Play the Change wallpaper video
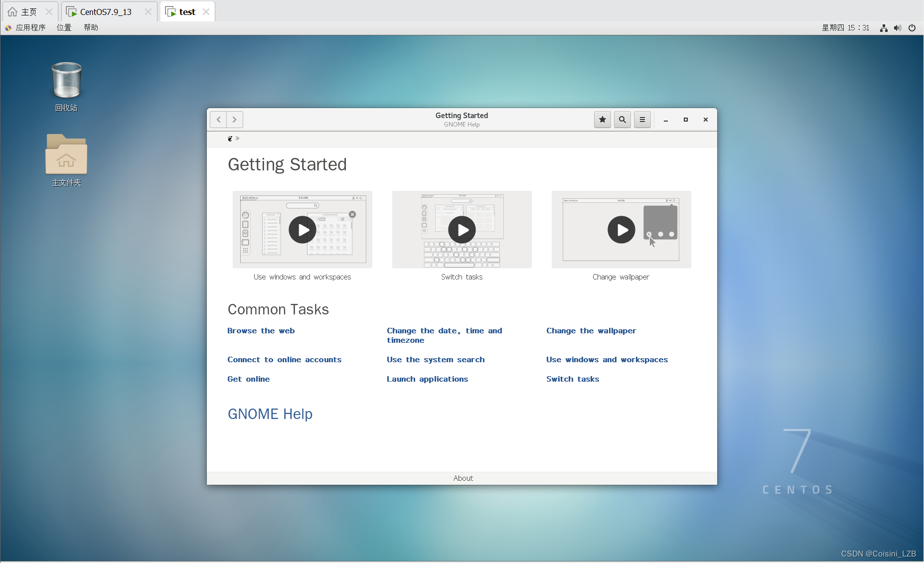 (621, 230)
